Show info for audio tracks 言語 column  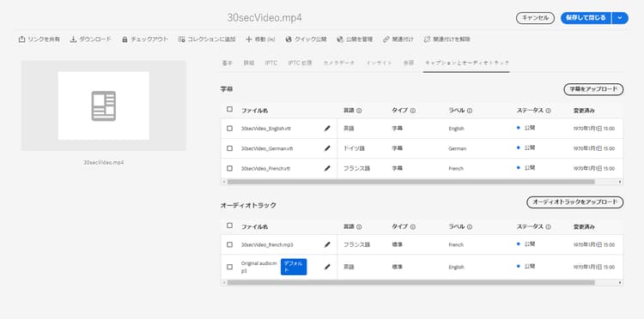pyautogui.click(x=359, y=226)
